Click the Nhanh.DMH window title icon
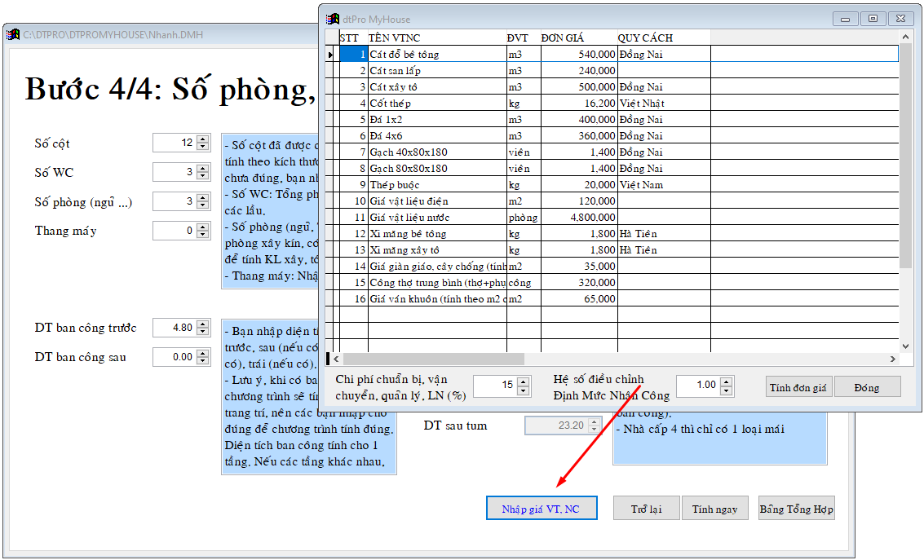The height and width of the screenshot is (560, 924). [13, 35]
